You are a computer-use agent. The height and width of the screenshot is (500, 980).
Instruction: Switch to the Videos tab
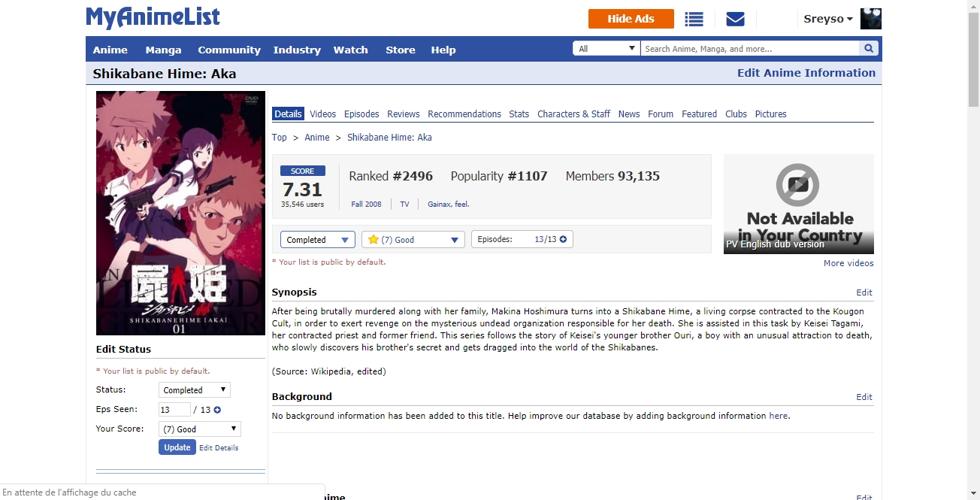coord(323,114)
